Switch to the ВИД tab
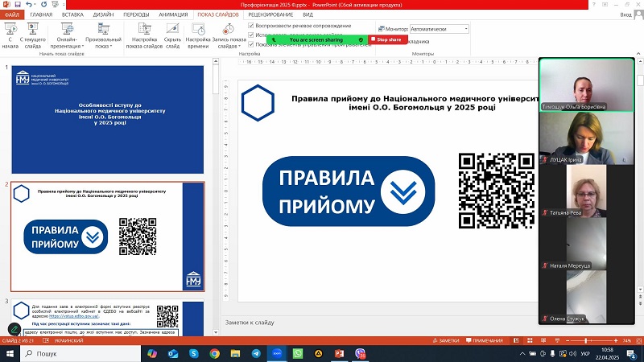Image resolution: width=644 pixels, height=362 pixels. (308, 14)
